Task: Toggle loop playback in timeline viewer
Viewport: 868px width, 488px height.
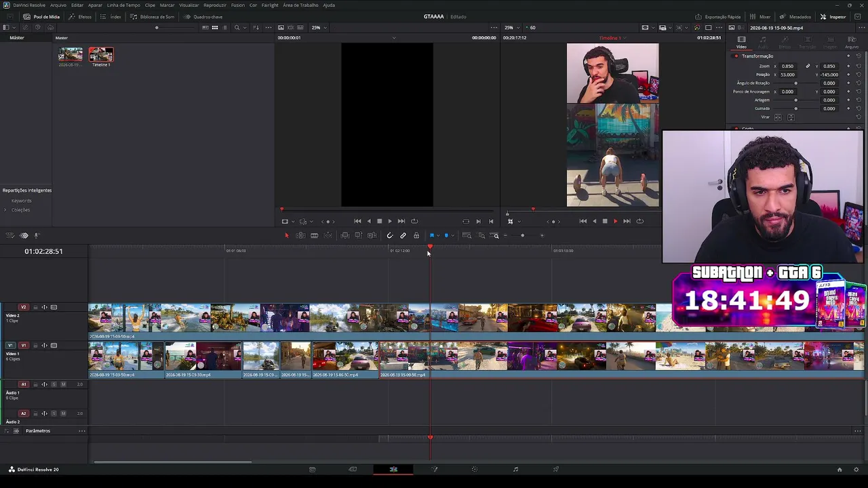Action: (x=639, y=221)
